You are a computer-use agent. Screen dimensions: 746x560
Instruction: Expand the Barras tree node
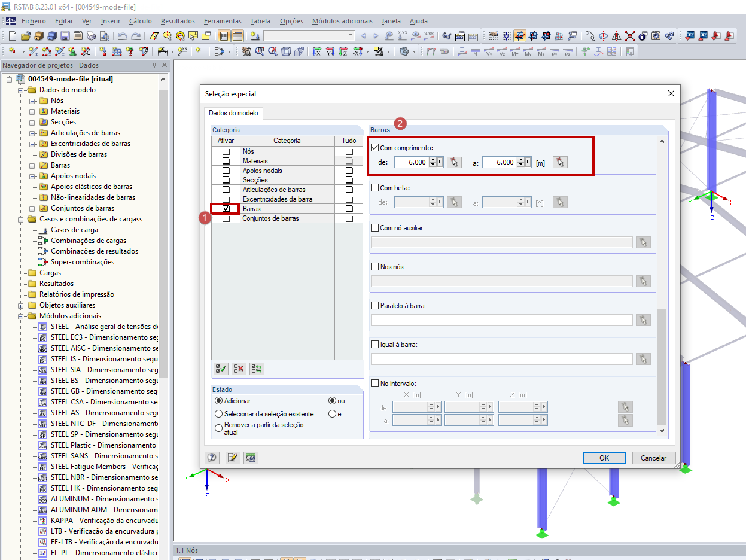point(32,165)
